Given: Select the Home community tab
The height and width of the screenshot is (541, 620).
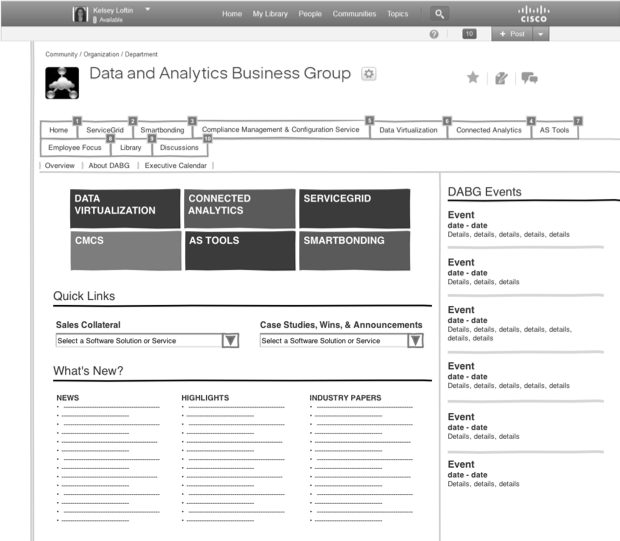Looking at the screenshot, I should (x=59, y=130).
